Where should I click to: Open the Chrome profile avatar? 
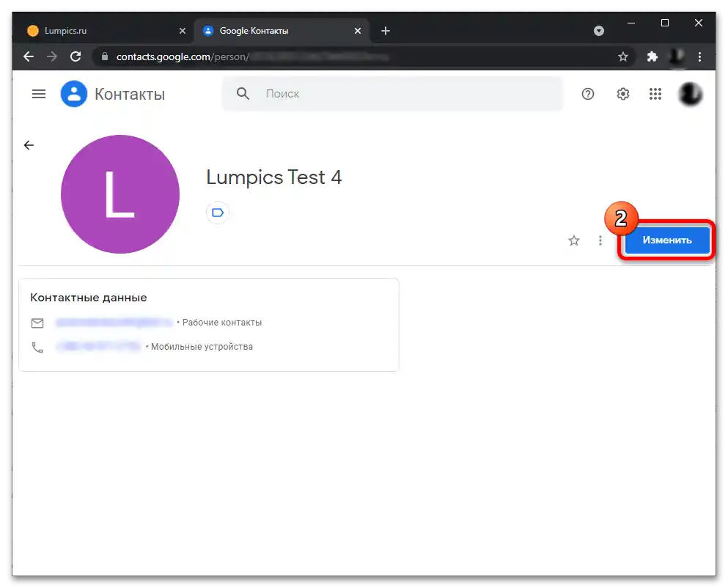[677, 56]
